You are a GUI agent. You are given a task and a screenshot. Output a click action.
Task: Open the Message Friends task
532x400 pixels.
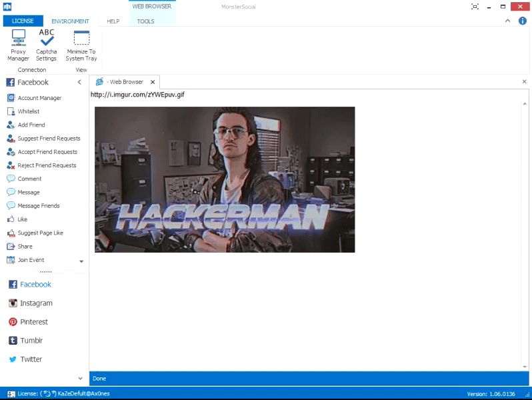click(33, 206)
